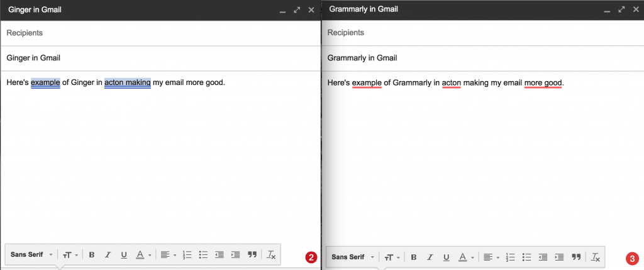Open Sans Serif font dropdown in Grammarly window

[353, 257]
